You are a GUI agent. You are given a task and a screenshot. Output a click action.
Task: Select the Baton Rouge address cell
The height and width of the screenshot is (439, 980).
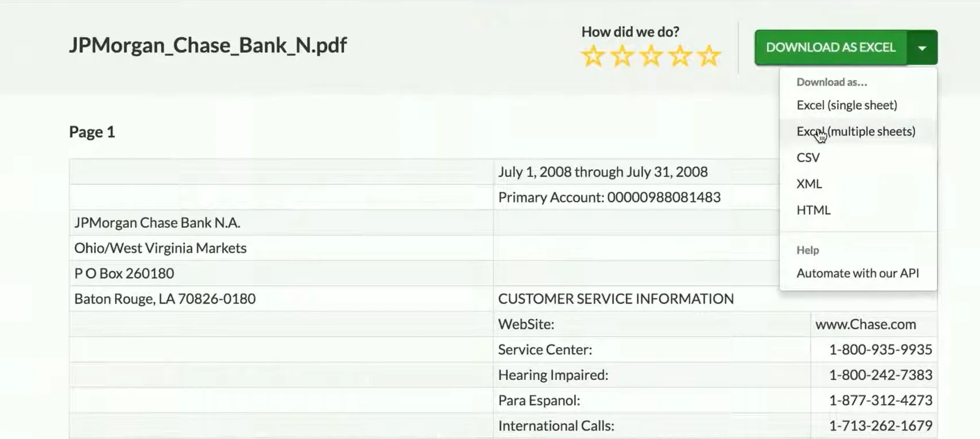pyautogui.click(x=165, y=299)
